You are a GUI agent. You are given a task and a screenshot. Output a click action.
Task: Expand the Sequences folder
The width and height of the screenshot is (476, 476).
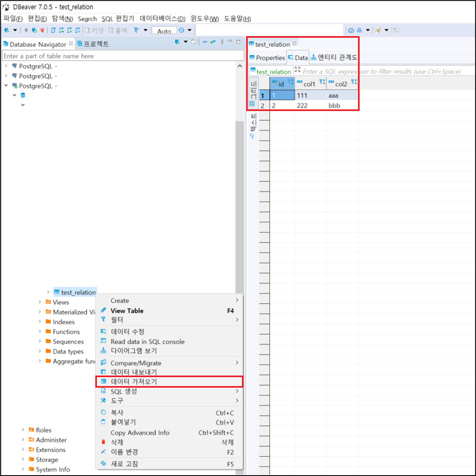click(x=40, y=342)
